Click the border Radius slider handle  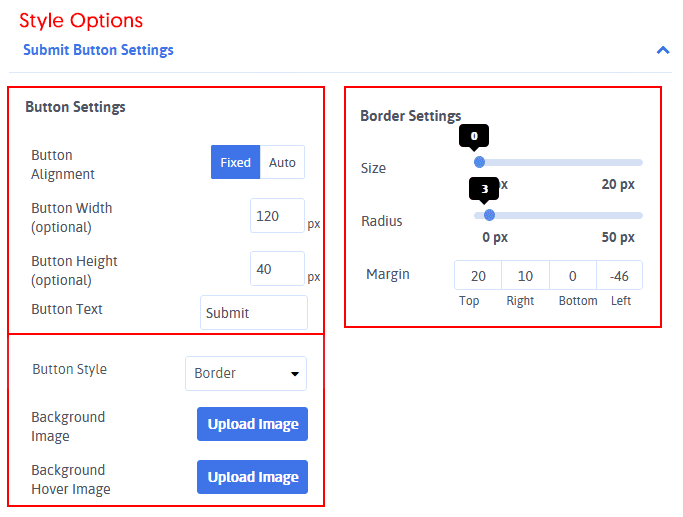pos(489,215)
